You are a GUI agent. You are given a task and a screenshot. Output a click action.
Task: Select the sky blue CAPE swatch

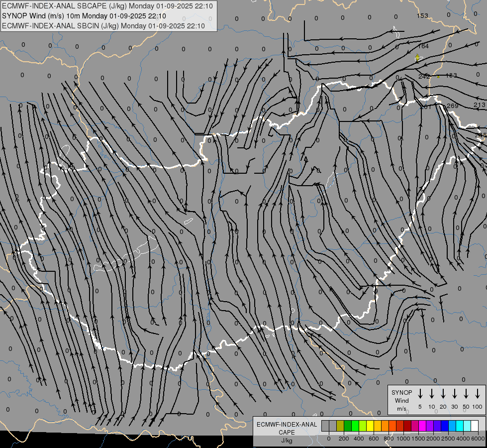tap(452, 426)
